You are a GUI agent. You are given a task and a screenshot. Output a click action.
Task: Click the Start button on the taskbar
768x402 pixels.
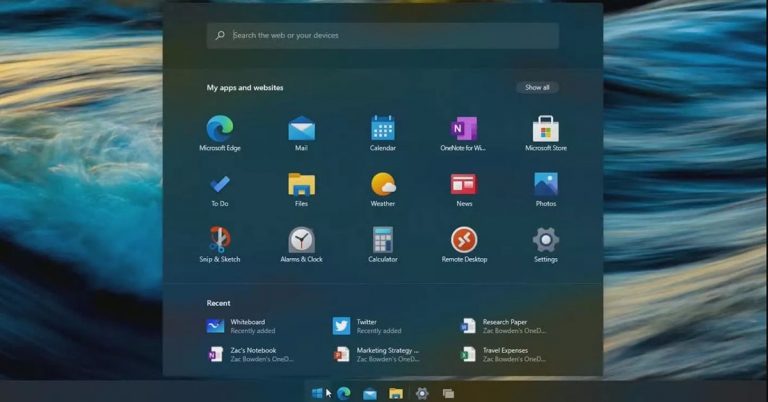pos(317,393)
